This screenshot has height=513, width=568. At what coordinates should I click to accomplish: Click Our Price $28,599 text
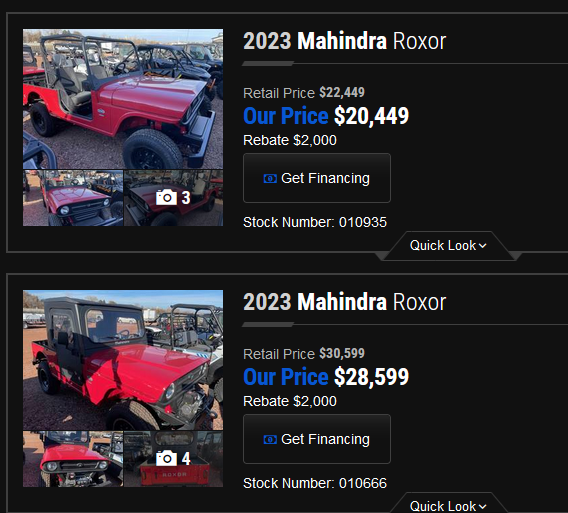point(326,377)
